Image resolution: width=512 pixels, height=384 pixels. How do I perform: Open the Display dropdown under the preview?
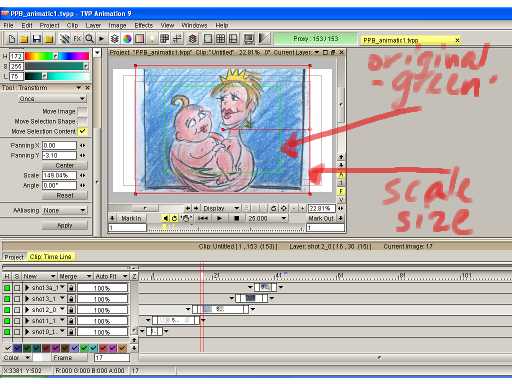pyautogui.click(x=221, y=208)
